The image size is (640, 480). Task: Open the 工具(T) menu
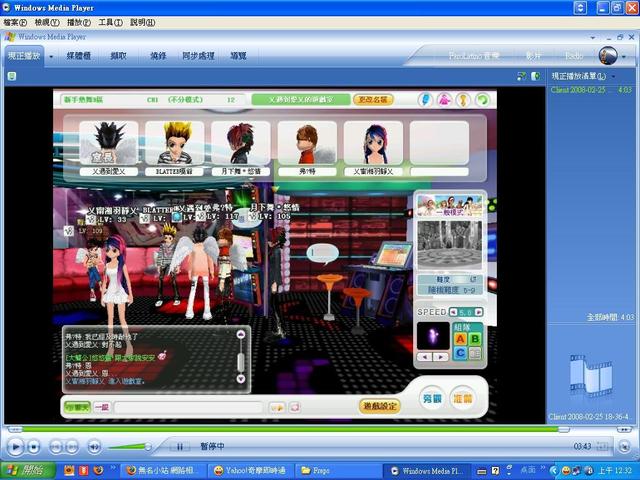pyautogui.click(x=110, y=22)
